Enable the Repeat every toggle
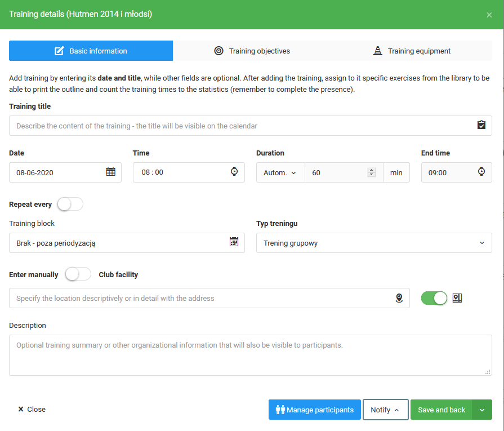Image resolution: width=504 pixels, height=431 pixels. click(70, 204)
